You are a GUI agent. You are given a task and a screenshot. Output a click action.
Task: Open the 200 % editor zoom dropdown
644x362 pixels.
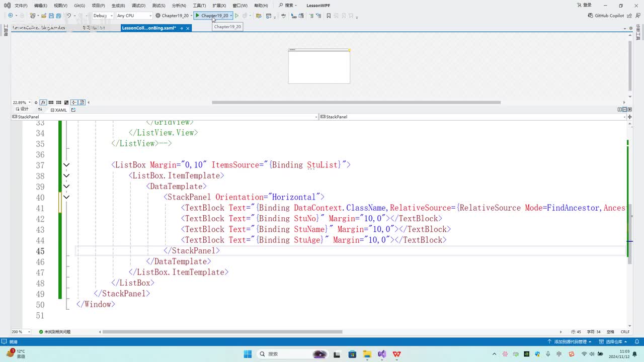coord(20,332)
